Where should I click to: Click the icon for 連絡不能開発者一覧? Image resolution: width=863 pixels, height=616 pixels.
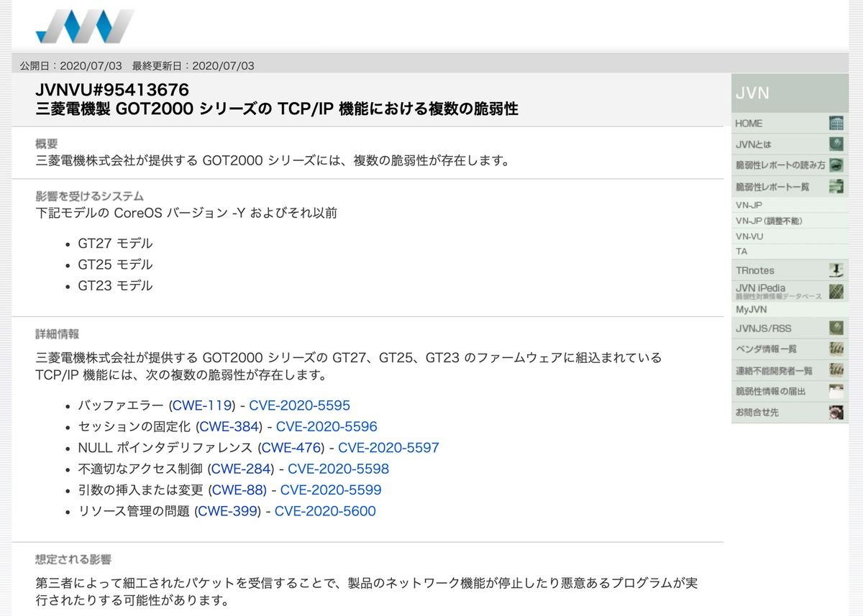[836, 370]
